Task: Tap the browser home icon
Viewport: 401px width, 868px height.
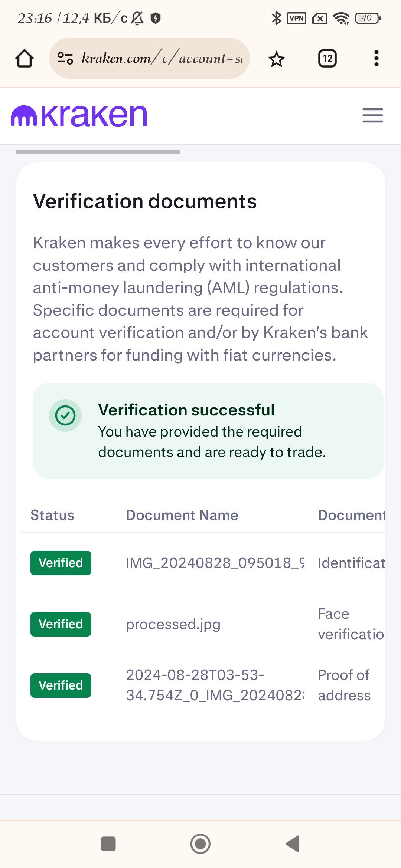Action: coord(25,59)
